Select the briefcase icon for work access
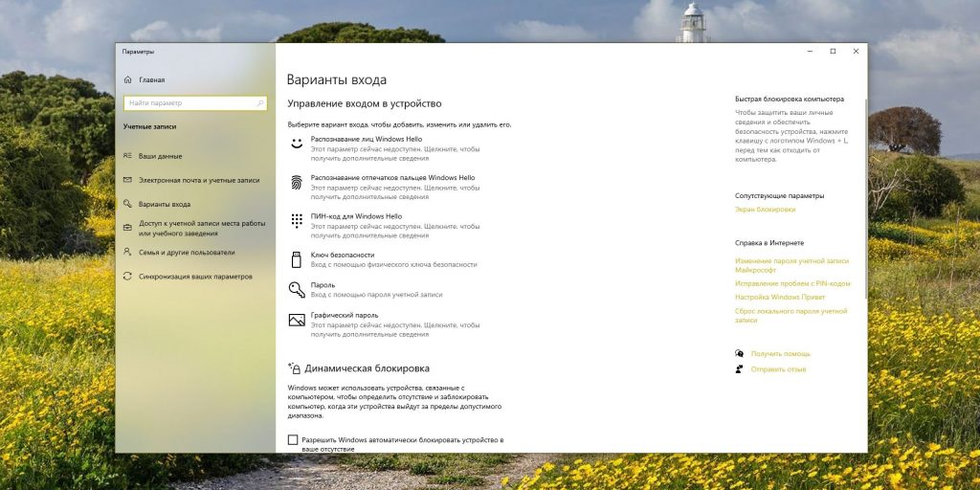 (x=128, y=228)
